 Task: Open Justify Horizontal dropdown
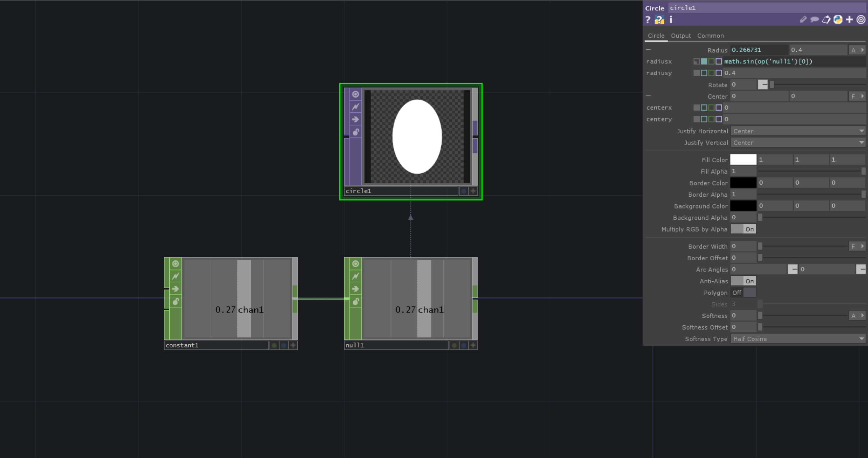click(798, 131)
